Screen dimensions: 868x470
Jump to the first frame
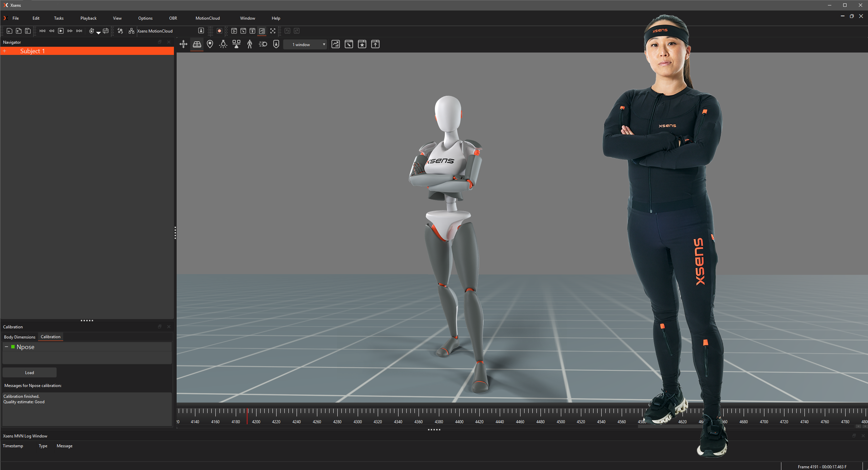(x=42, y=31)
